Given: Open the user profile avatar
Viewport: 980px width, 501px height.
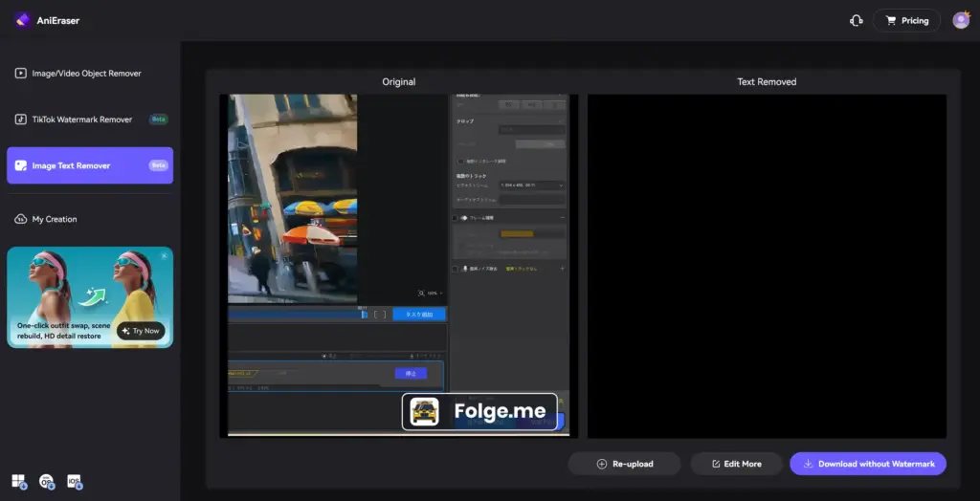Looking at the screenshot, I should click(x=961, y=21).
